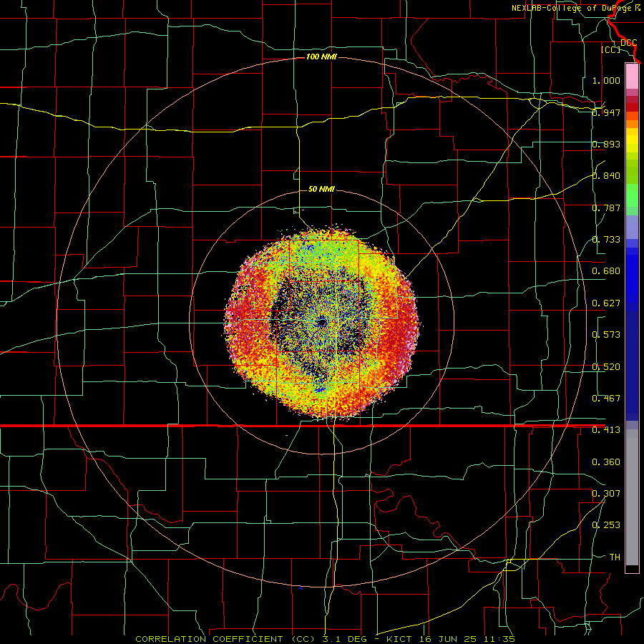Image resolution: width=644 pixels, height=644 pixels.
Task: Click the TH threshold label
Action: 615,557
